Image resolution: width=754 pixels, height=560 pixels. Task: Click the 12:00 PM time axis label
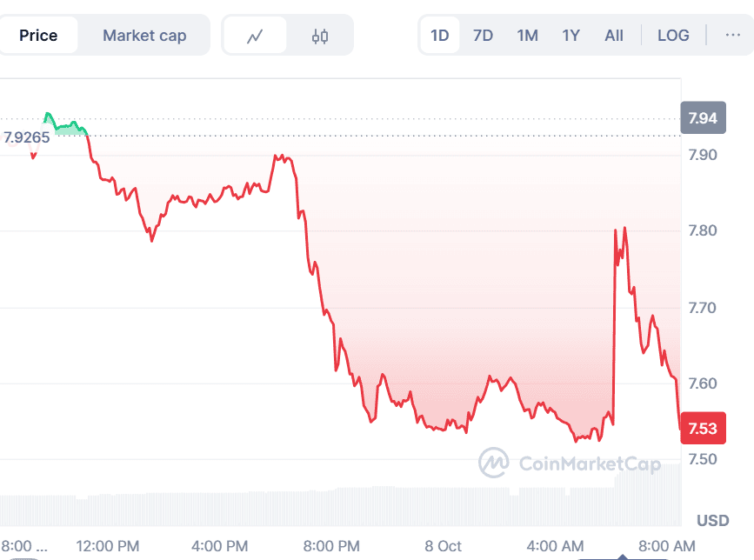(108, 546)
